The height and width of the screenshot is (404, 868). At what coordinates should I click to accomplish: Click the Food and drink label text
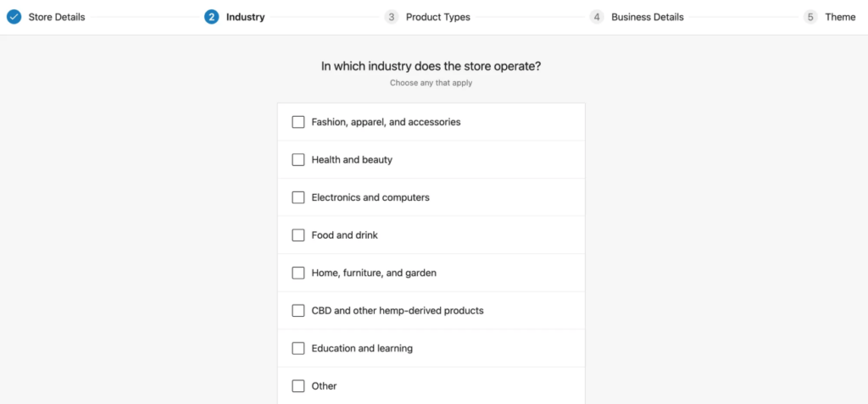click(344, 235)
